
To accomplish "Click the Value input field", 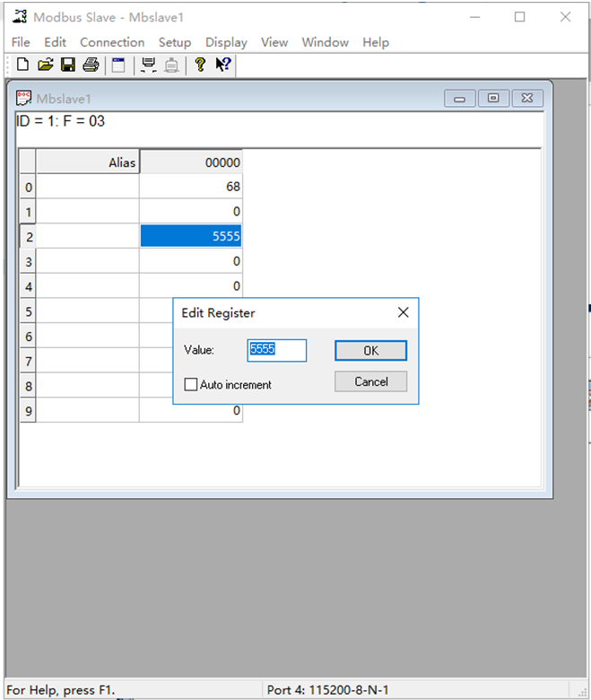I will pos(277,350).
